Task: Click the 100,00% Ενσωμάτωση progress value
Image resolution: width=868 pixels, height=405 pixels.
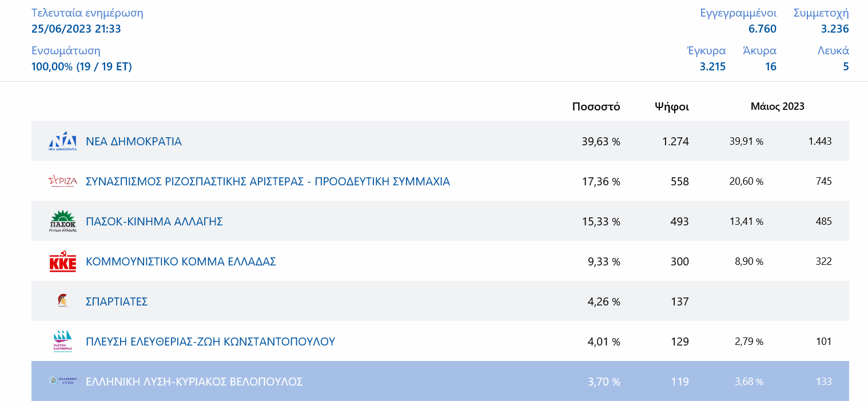Action: pyautogui.click(x=81, y=66)
